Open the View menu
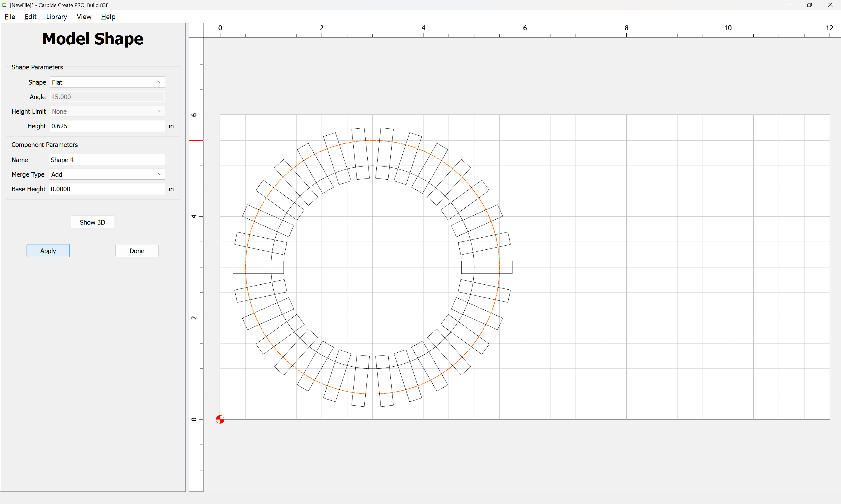This screenshot has height=504, width=841. 84,17
